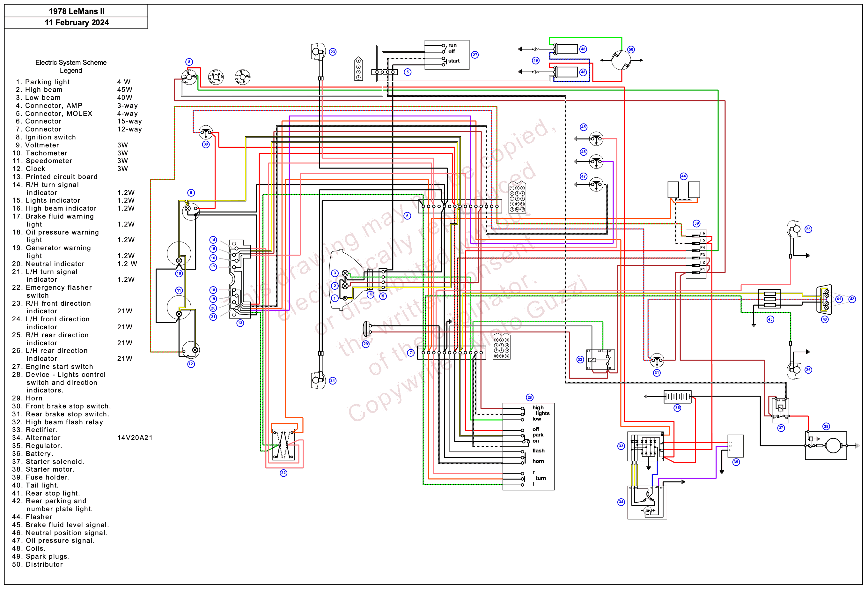Select the starter motor symbol numbered 38
This screenshot has height=589, width=868.
[825, 445]
